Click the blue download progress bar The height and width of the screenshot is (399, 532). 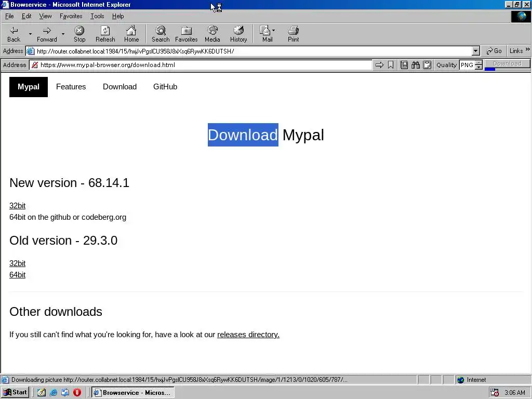(x=490, y=69)
